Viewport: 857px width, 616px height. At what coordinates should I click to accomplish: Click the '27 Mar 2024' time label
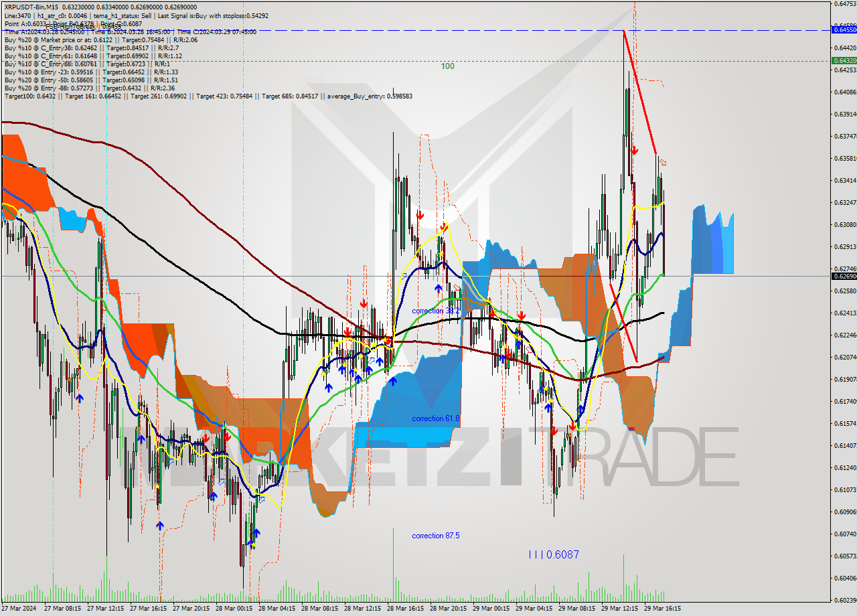point(19,609)
